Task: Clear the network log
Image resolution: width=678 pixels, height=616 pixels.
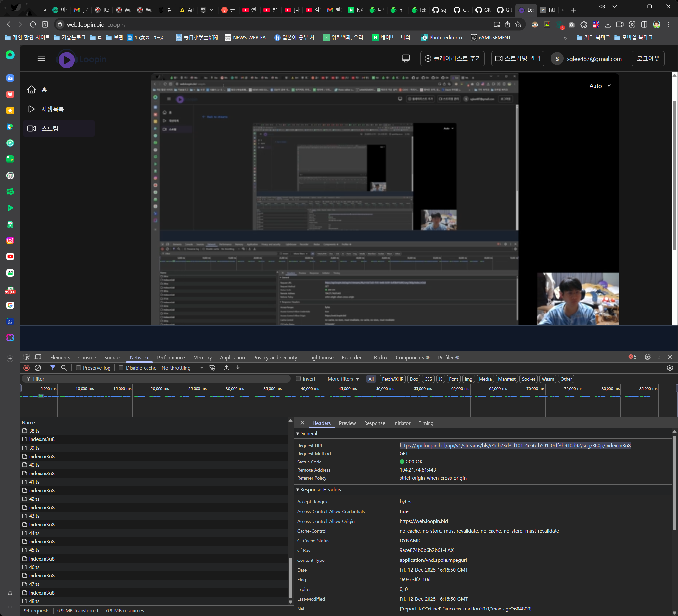Action: pos(38,368)
